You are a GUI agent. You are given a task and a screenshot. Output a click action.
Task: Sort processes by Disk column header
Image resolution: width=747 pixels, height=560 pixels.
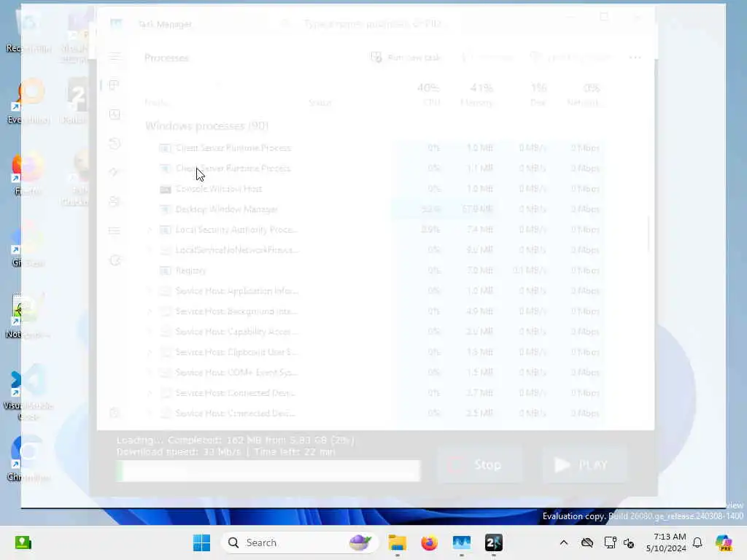[x=538, y=94]
